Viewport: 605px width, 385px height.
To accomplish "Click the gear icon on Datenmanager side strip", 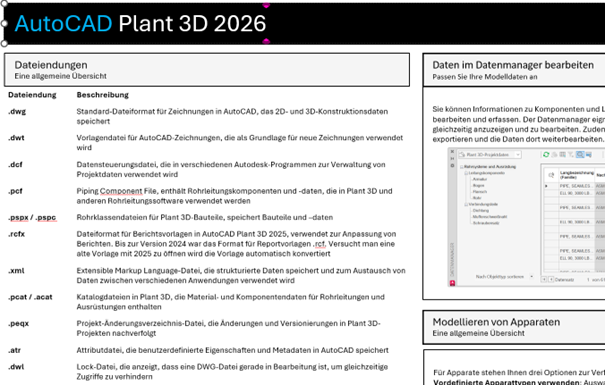I will [452, 165].
